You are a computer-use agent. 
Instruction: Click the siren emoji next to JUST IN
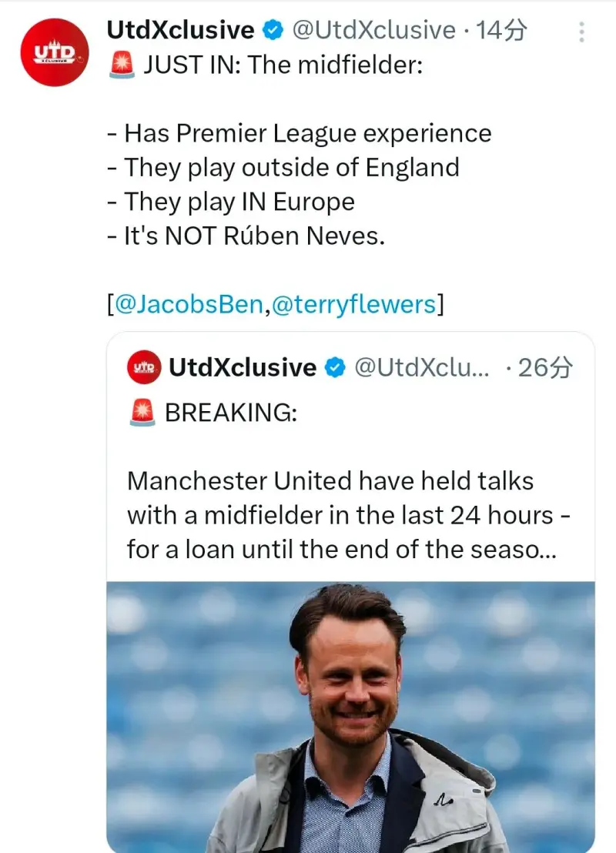point(122,66)
